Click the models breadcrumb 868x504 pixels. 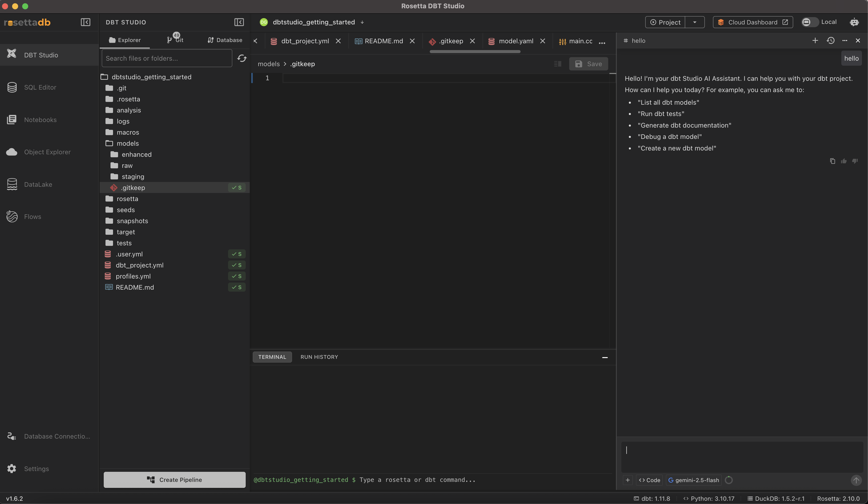[x=269, y=64]
